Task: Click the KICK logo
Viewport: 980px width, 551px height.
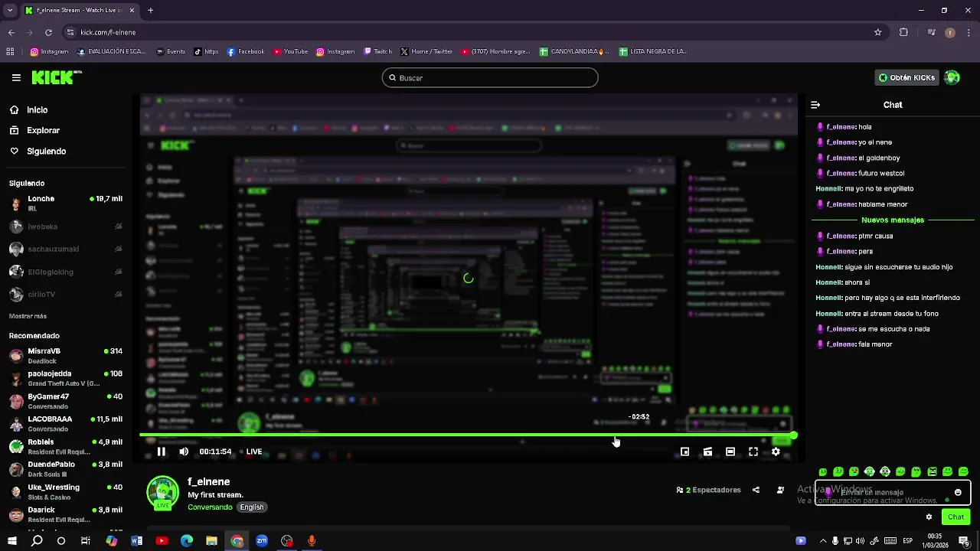Action: pos(56,77)
